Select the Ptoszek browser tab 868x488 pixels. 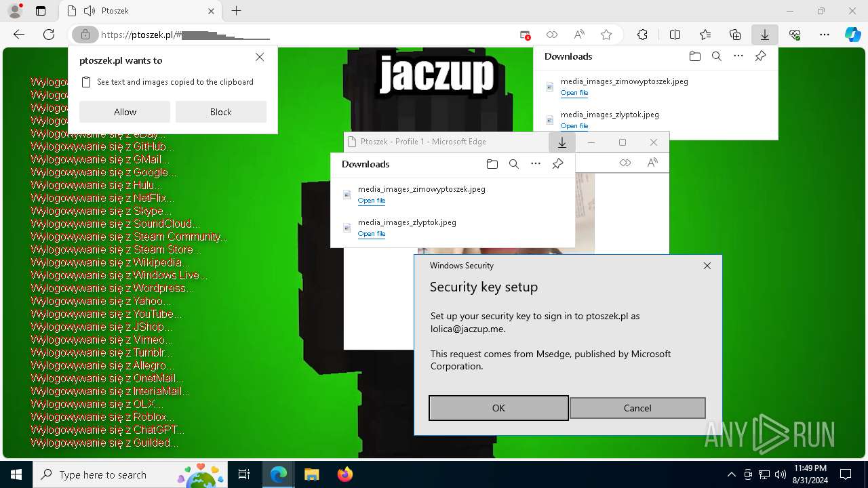139,11
